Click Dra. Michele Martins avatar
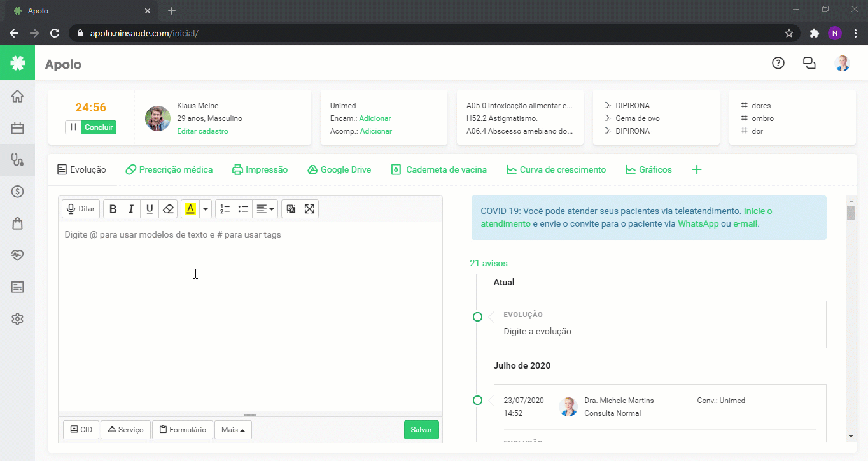The image size is (868, 461). coord(568,407)
